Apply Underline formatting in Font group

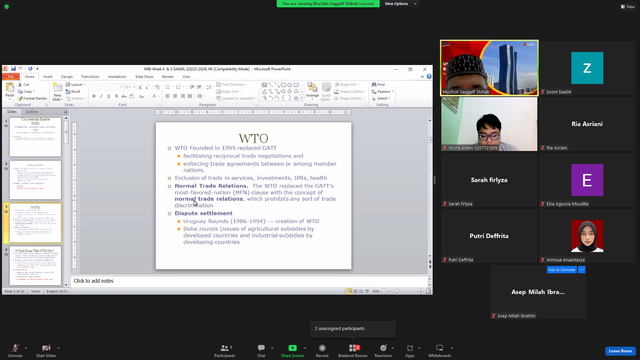[x=108, y=96]
